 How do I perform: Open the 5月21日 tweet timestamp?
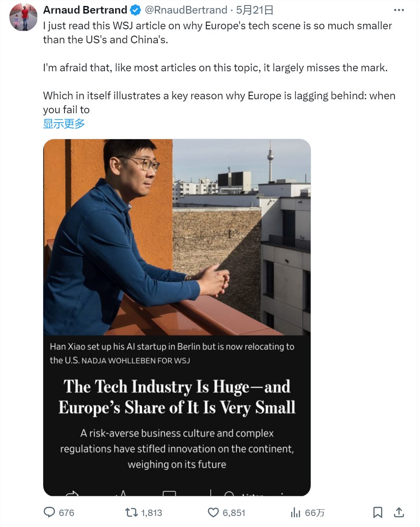point(255,10)
